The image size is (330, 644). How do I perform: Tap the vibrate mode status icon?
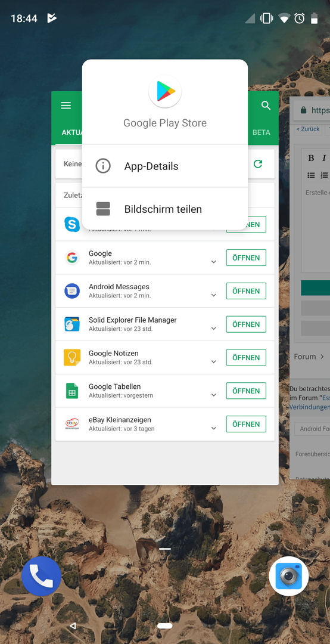pos(266,18)
